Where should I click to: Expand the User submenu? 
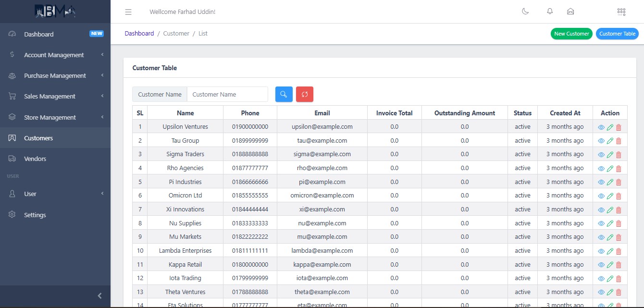55,194
